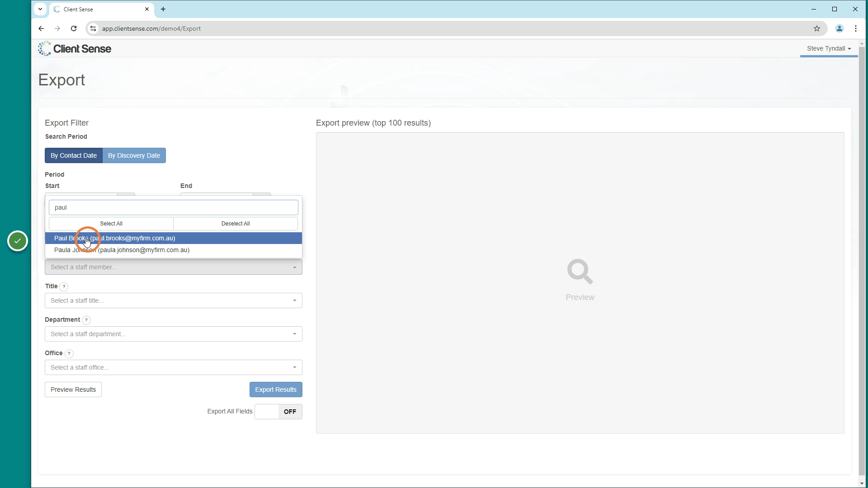Image resolution: width=868 pixels, height=488 pixels.
Task: Reload the page with refresh icon
Action: pos(74,28)
